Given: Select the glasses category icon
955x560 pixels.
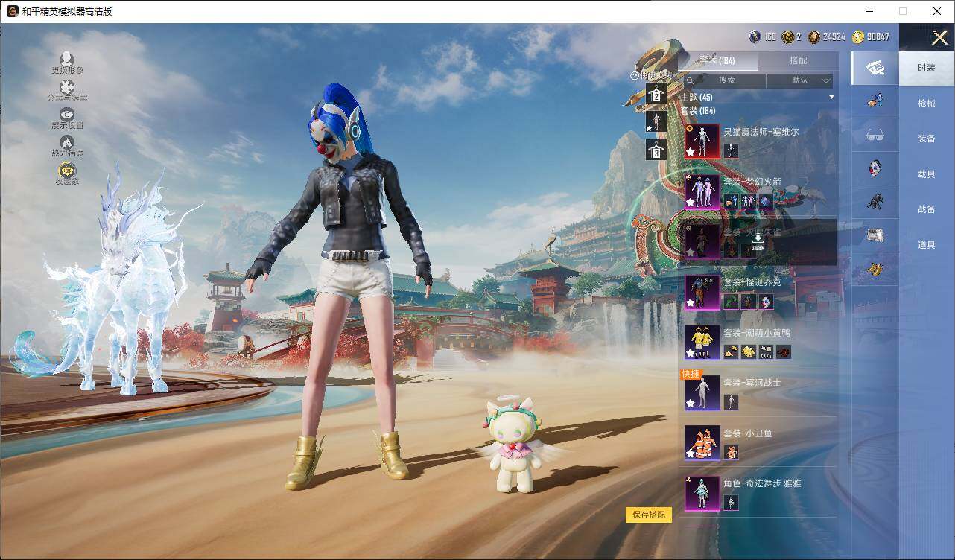Looking at the screenshot, I should click(875, 136).
